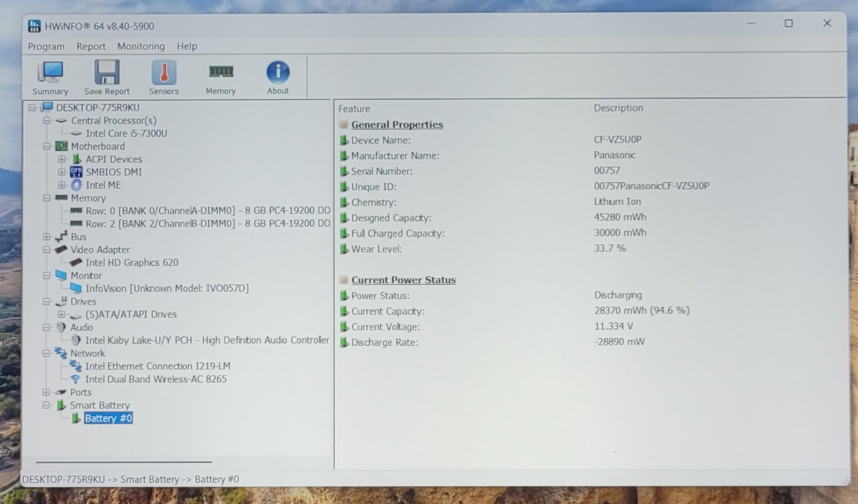Select Battery #0 tree item

108,418
